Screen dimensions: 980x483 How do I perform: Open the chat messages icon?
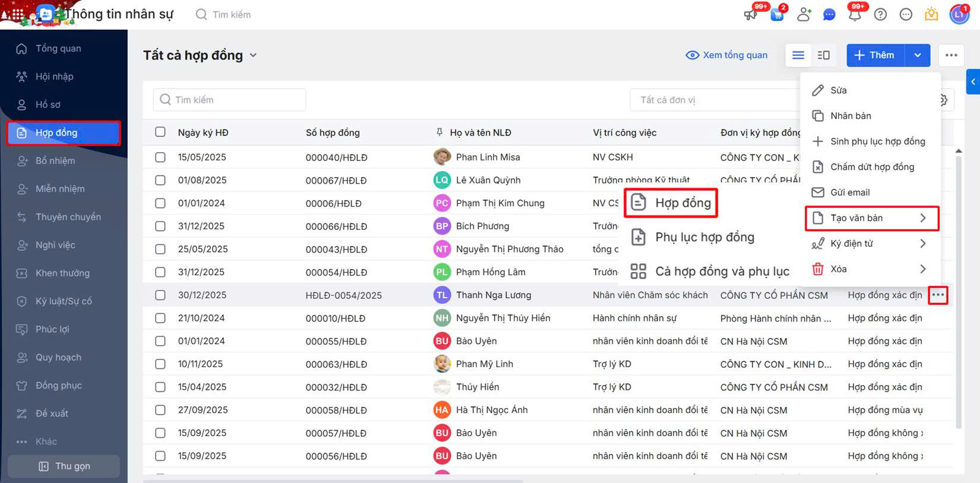(x=829, y=15)
